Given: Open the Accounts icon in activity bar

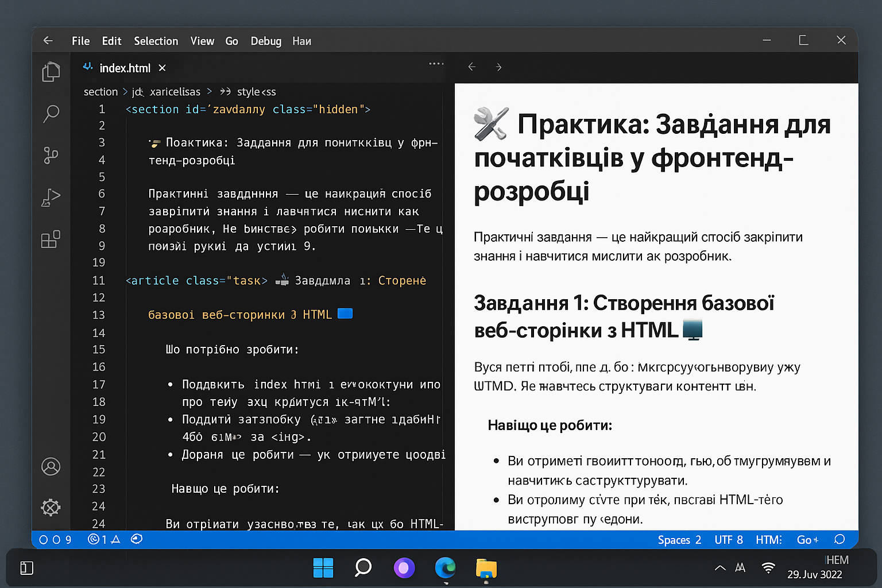Looking at the screenshot, I should 51,467.
